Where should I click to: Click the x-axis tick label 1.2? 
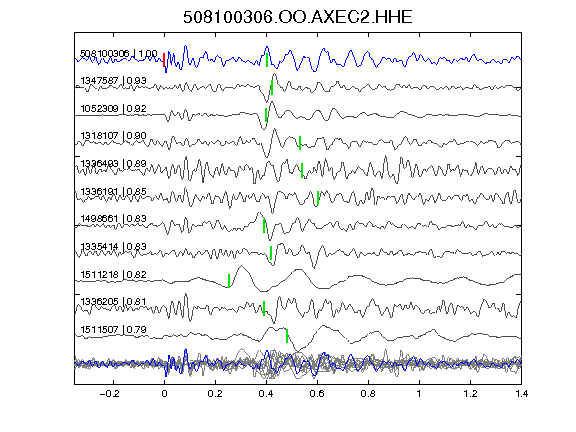[470, 394]
